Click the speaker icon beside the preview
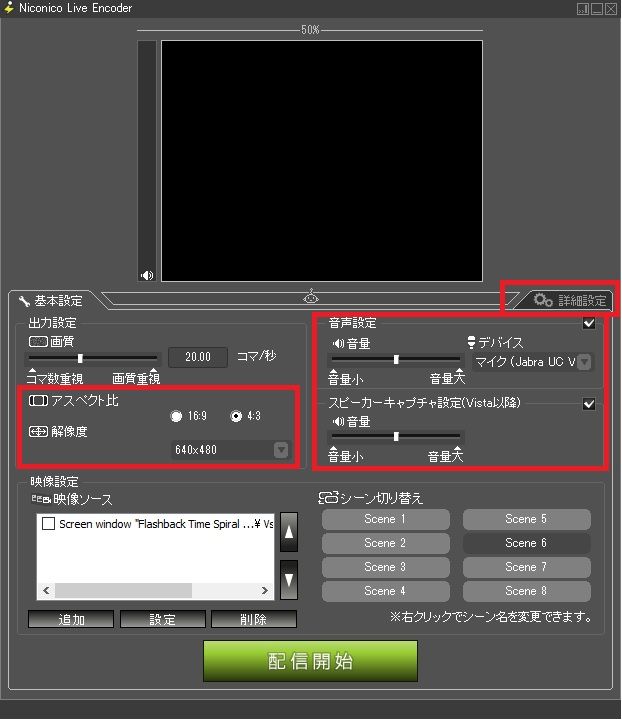This screenshot has width=622, height=720. pyautogui.click(x=147, y=275)
